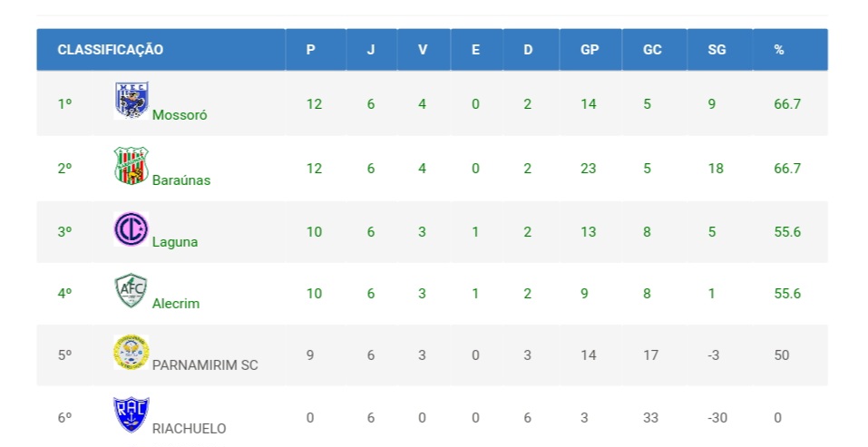
Task: Click the Baraúnas striped shield crest
Action: [132, 165]
